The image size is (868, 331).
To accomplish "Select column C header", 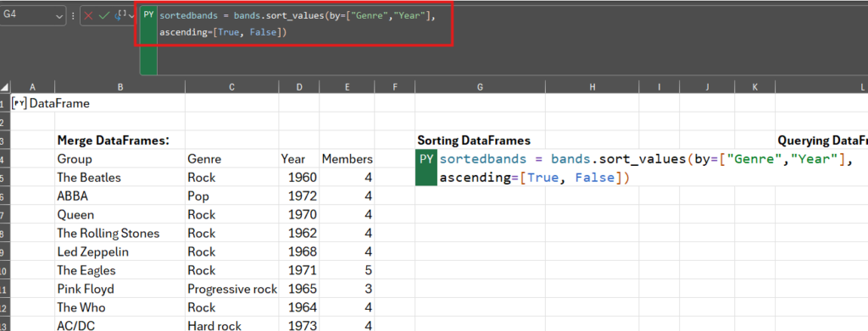I will click(232, 86).
